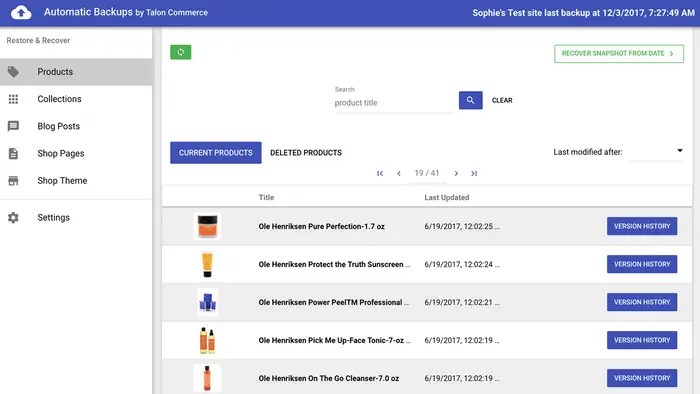Image resolution: width=700 pixels, height=394 pixels.
Task: Click the 12:02:25 last updated date
Action: [x=462, y=226]
